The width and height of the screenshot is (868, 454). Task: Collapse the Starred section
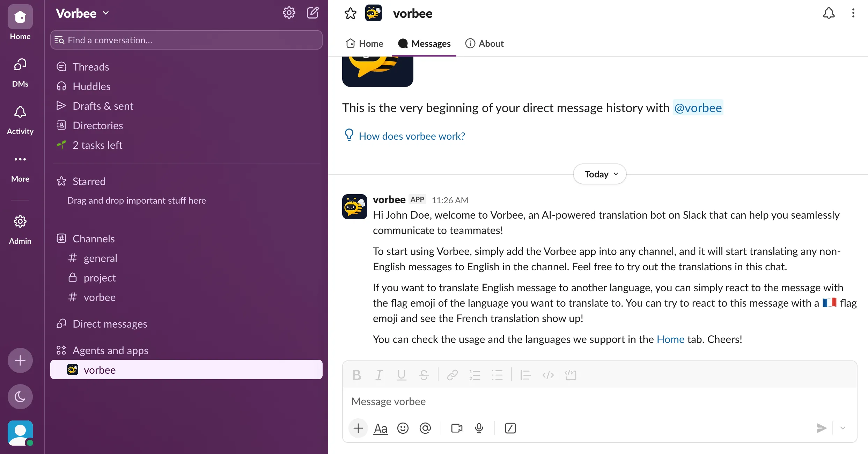89,181
